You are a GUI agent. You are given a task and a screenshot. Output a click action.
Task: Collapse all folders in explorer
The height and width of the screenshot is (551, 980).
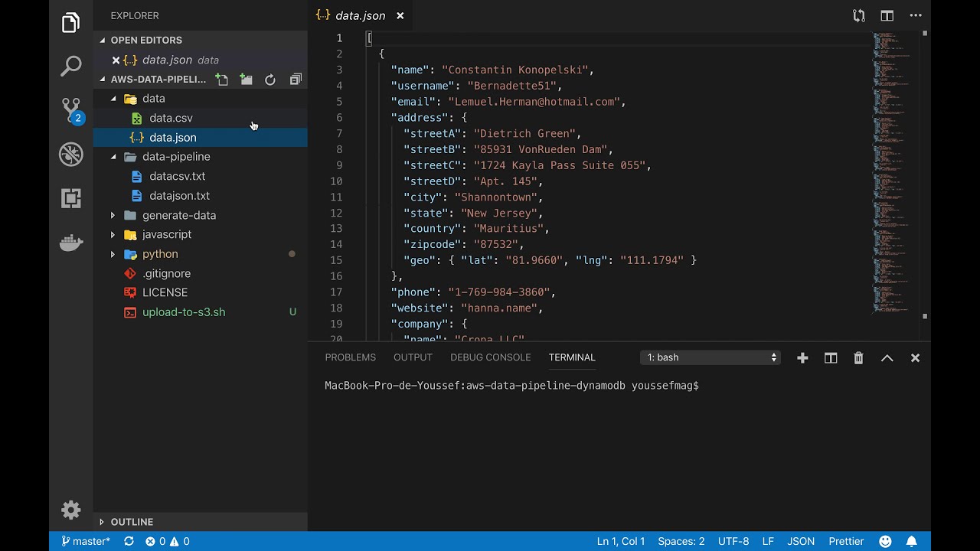(296, 80)
